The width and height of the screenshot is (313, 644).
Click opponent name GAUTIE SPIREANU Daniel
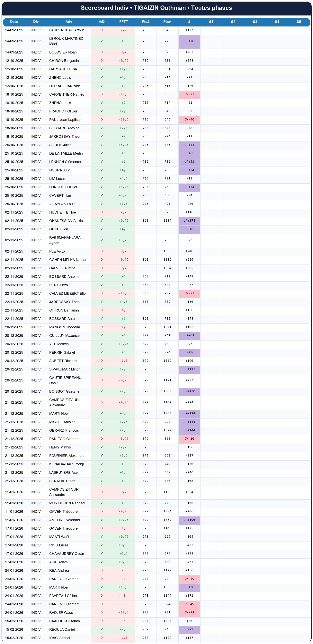65,380
